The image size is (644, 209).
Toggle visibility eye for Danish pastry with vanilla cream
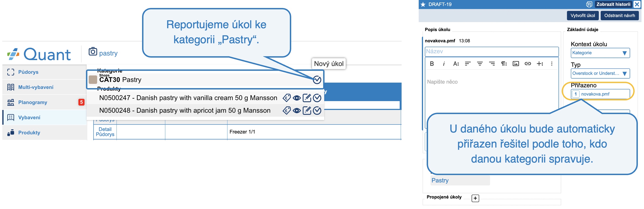[x=296, y=98]
